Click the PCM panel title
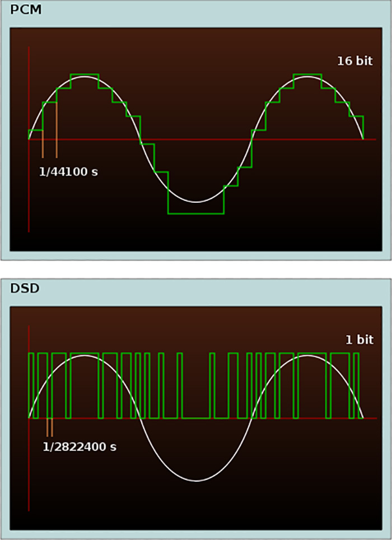 25,10
